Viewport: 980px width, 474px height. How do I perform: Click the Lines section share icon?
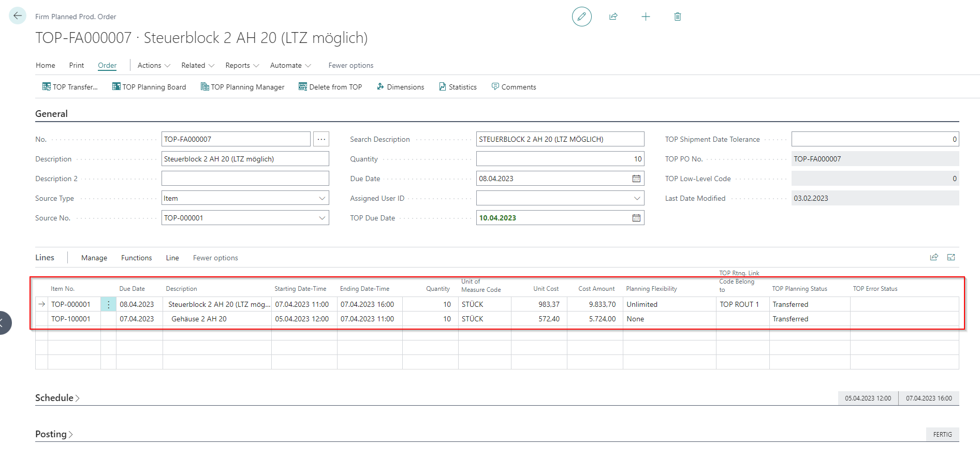tap(934, 257)
